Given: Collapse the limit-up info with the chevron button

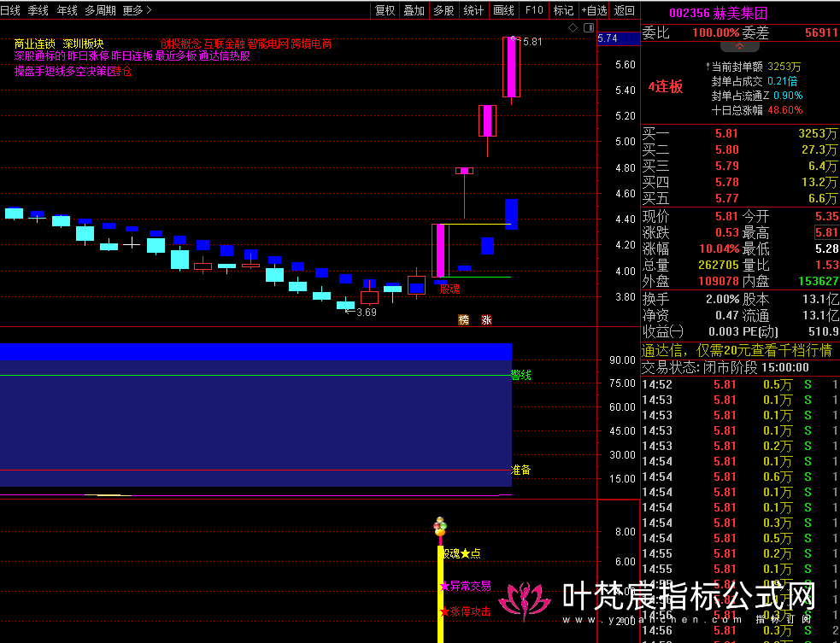Looking at the screenshot, I should click(x=740, y=47).
